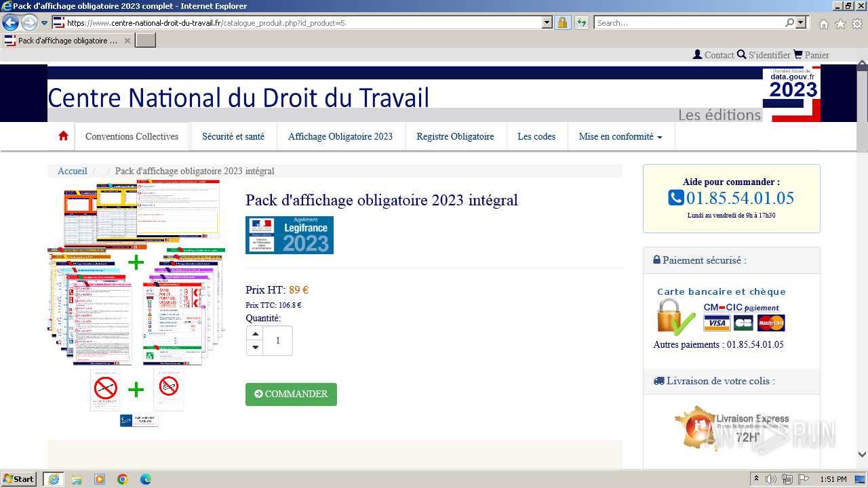Click the Quantité number field
The image size is (868, 488).
[277, 340]
